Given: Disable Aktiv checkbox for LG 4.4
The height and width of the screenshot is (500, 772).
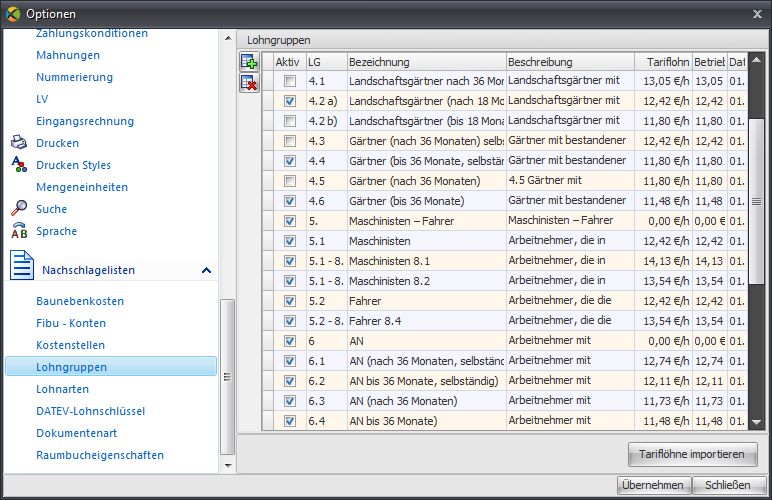Looking at the screenshot, I should click(290, 161).
